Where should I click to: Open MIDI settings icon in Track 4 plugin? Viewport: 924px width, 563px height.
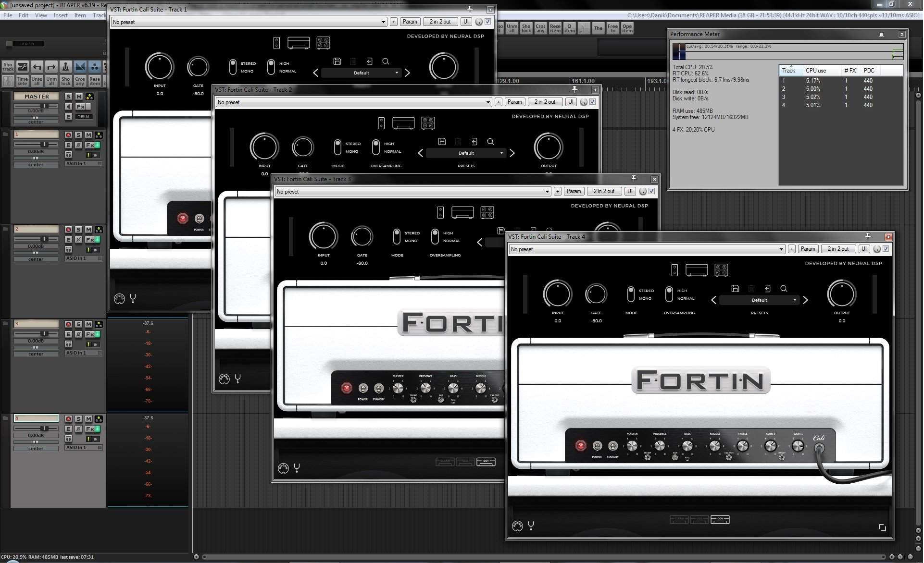coord(517,526)
